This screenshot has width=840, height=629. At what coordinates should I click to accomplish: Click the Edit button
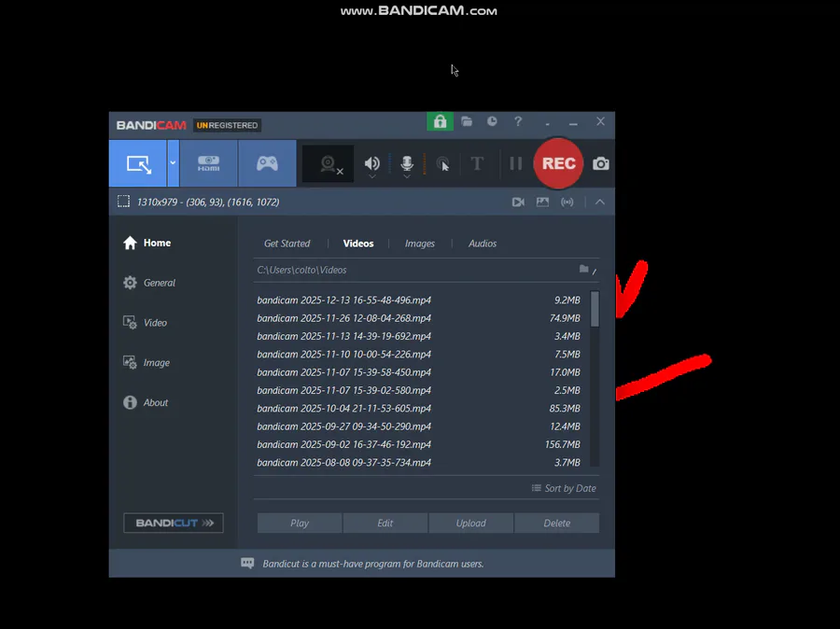tap(385, 523)
